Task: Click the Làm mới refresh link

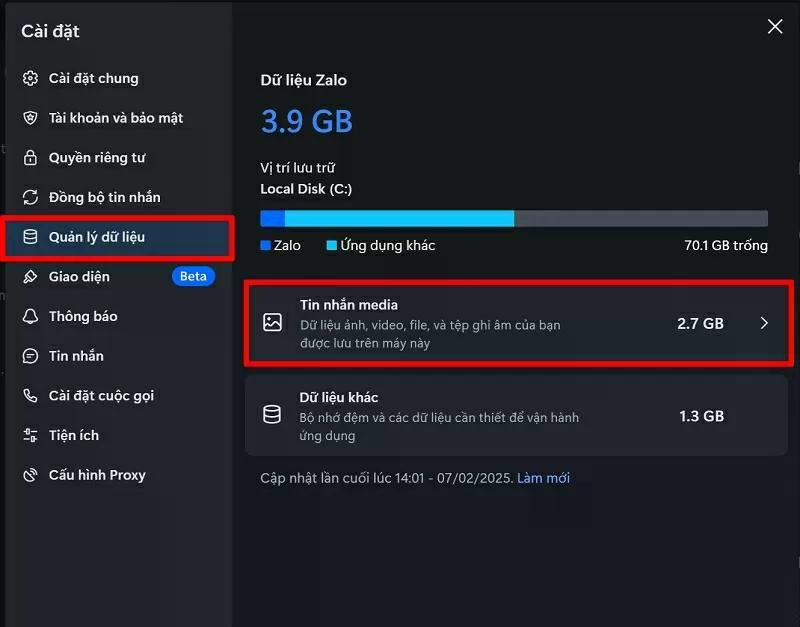Action: 543,478
